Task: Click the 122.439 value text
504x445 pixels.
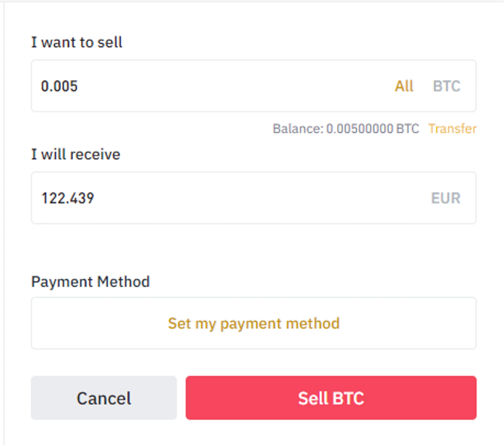Action: tap(68, 198)
